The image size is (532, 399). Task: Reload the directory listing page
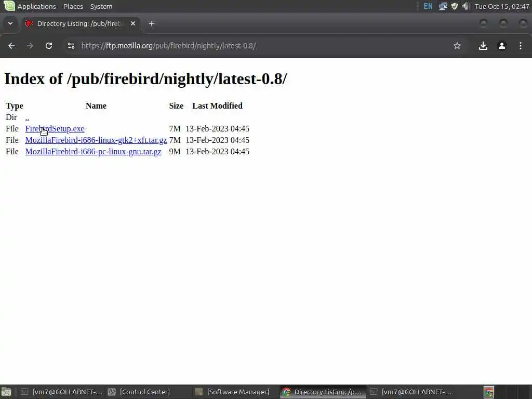tap(49, 46)
